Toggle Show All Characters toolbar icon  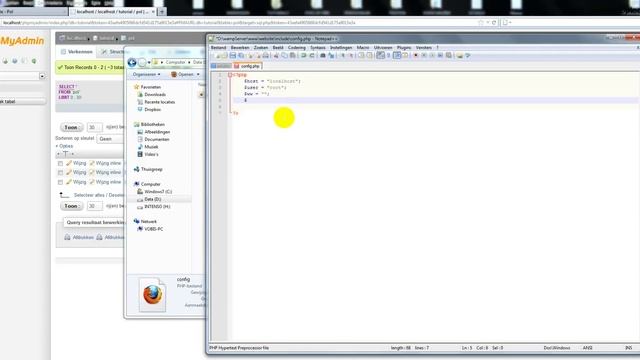click(x=389, y=55)
